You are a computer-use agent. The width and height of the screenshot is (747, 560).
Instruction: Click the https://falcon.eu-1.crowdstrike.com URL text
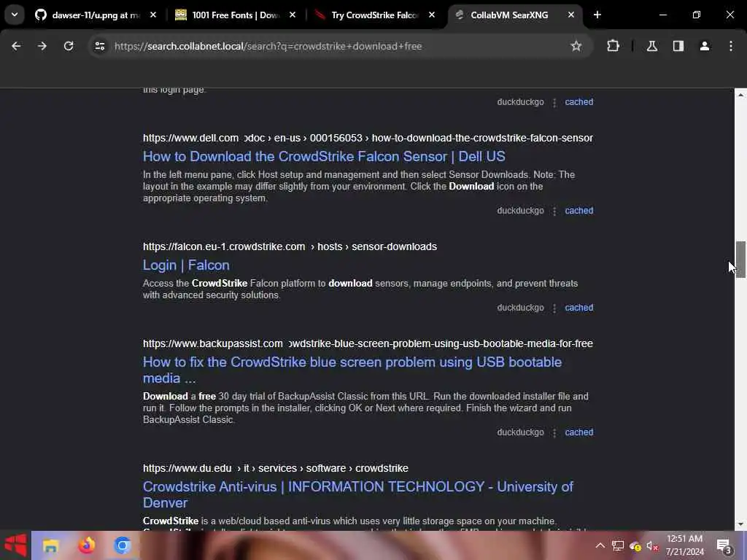(x=224, y=246)
